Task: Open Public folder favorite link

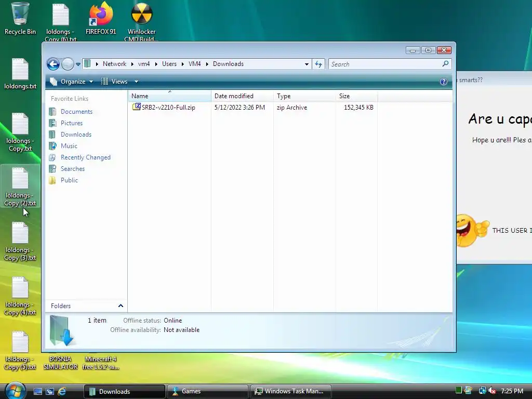Action: pos(69,180)
